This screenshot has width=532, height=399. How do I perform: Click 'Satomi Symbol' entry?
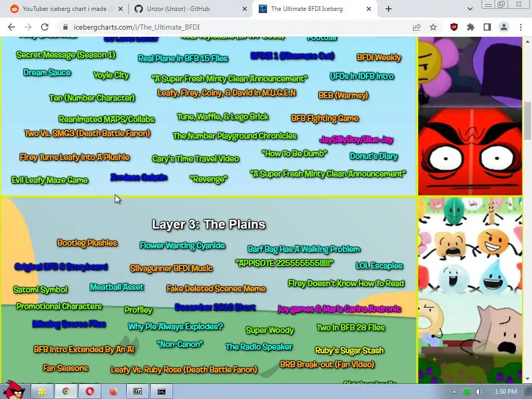[41, 289]
